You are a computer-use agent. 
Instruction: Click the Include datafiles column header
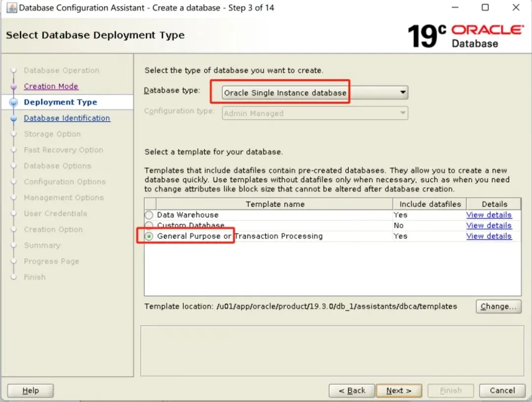coord(430,204)
